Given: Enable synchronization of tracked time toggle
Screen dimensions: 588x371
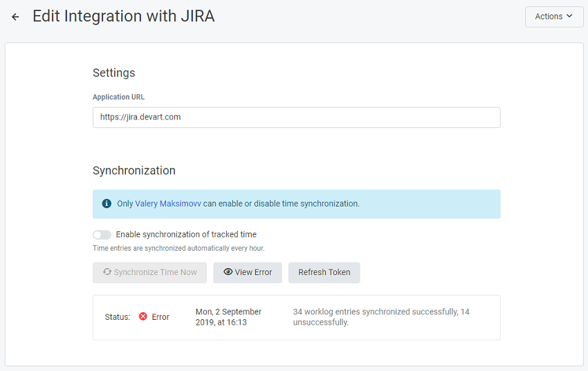Looking at the screenshot, I should click(102, 235).
